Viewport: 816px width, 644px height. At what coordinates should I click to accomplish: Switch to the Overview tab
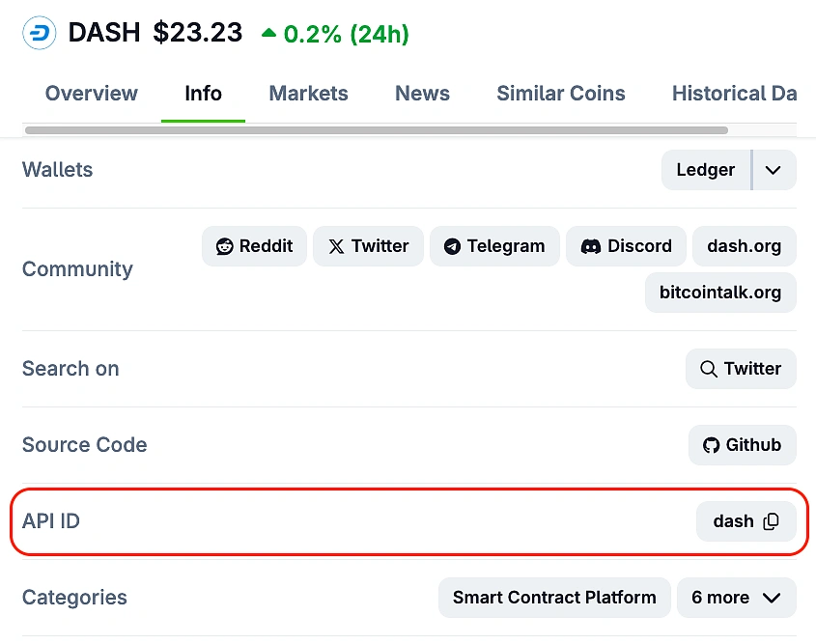[91, 94]
